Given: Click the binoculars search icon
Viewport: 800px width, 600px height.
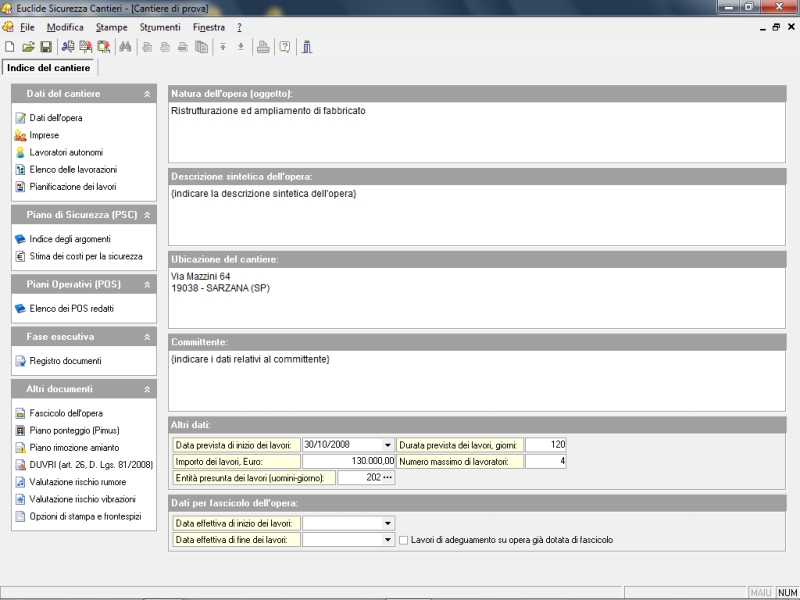Looking at the screenshot, I should 125,47.
